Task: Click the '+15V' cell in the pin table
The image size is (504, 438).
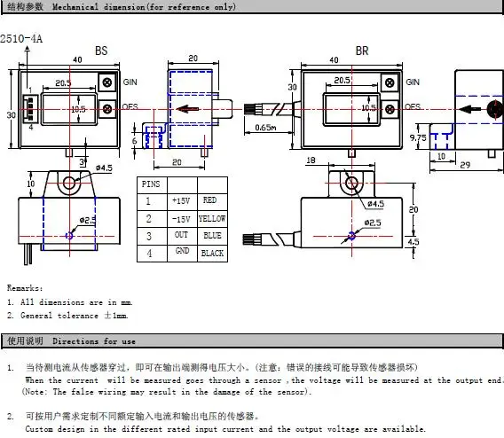Action: 181,201
